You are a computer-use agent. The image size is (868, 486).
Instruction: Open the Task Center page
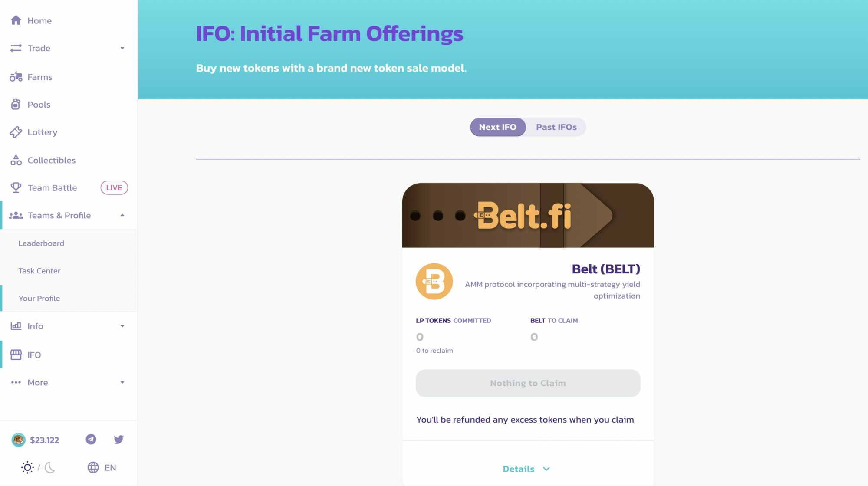[39, 271]
